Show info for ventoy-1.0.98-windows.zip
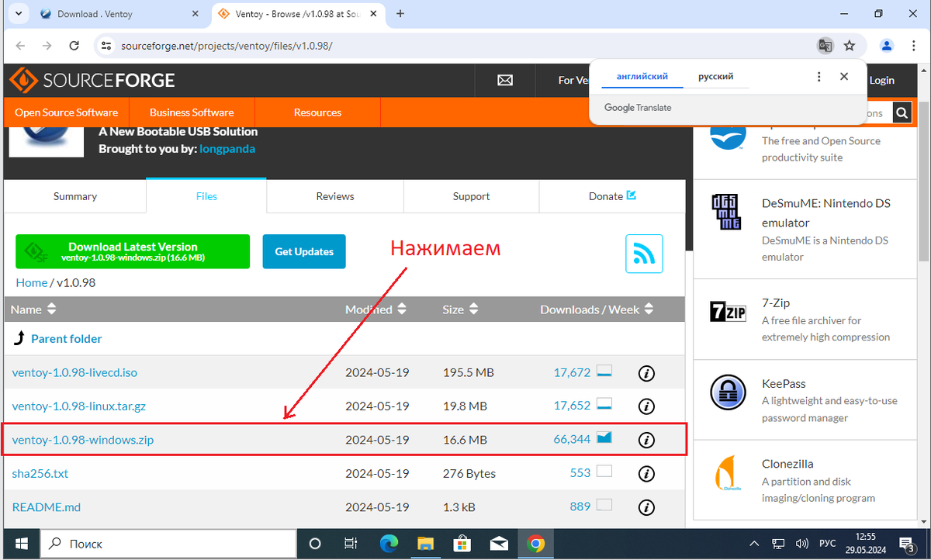This screenshot has width=931, height=560. pyautogui.click(x=646, y=440)
